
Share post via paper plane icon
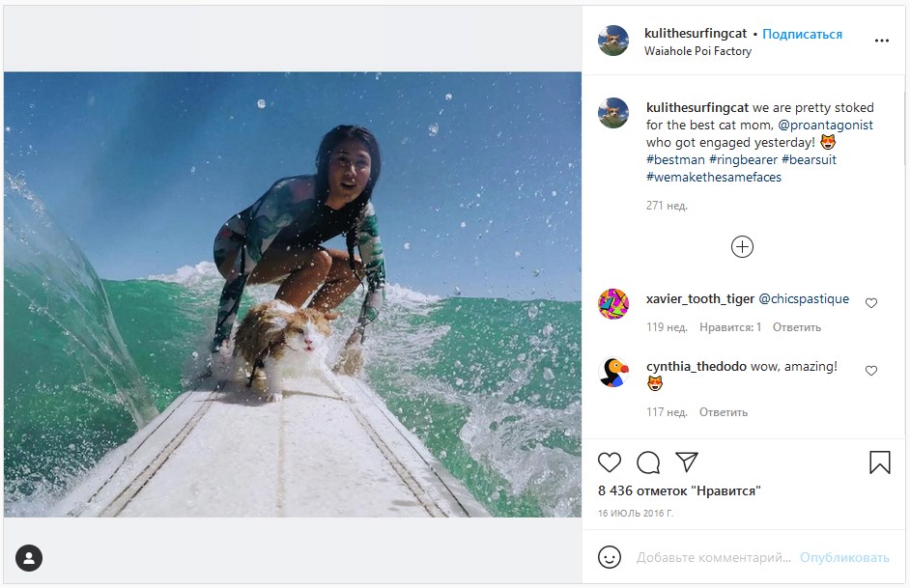click(x=687, y=462)
